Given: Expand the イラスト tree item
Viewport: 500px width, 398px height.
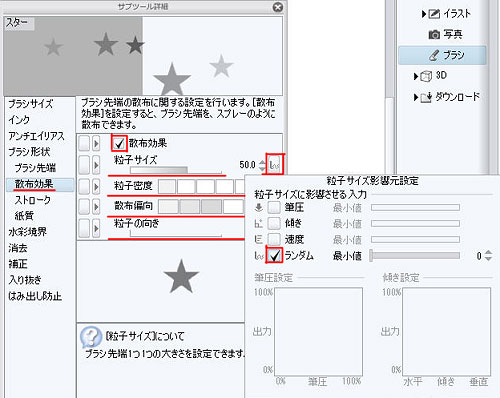Looking at the screenshot, I should coord(423,14).
